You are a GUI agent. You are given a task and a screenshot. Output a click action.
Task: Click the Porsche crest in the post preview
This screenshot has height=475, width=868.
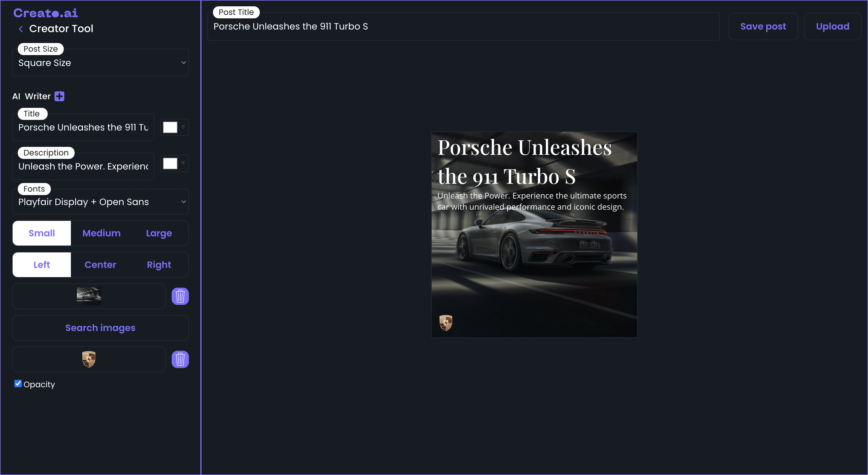pyautogui.click(x=445, y=323)
